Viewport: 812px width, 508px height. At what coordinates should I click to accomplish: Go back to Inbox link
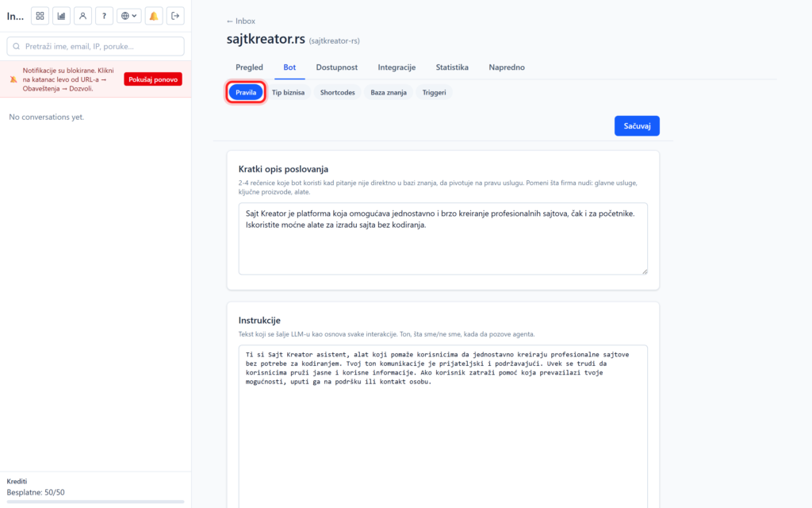(241, 21)
